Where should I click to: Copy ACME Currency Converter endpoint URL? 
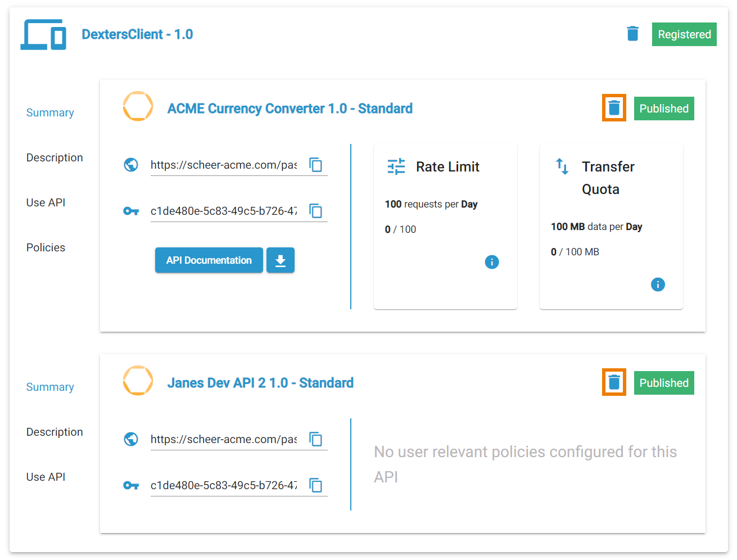point(316,165)
